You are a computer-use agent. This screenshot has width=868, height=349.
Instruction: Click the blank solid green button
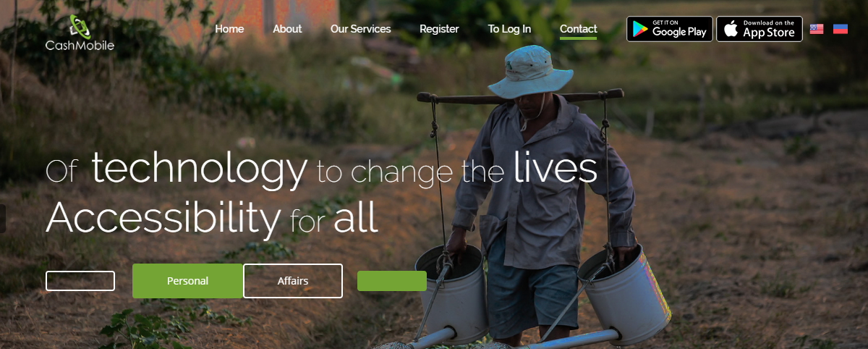tap(392, 281)
